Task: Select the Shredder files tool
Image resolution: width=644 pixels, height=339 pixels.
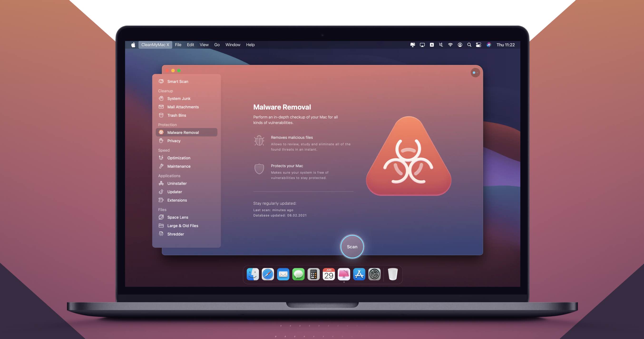Action: tap(175, 234)
